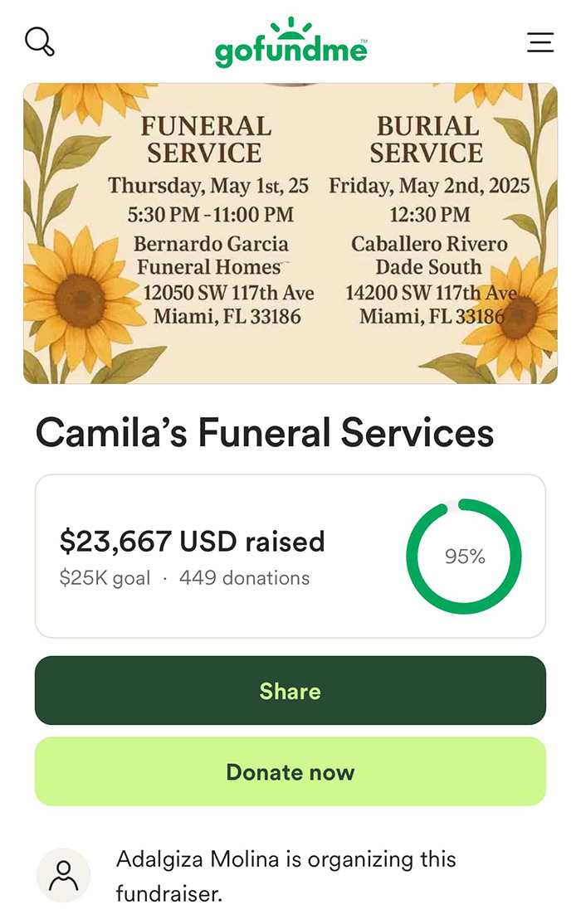Screen dimensions: 581x924
Task: Open the search using the magnifier icon
Action: (x=40, y=41)
